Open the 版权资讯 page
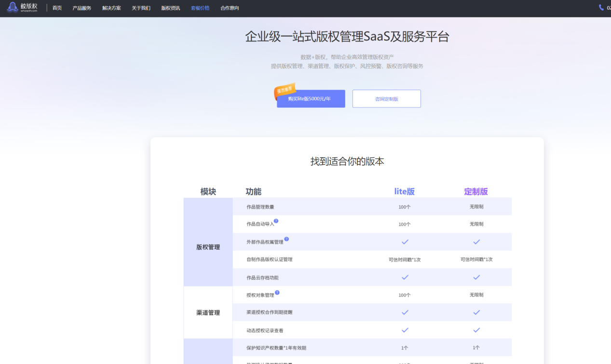 170,8
